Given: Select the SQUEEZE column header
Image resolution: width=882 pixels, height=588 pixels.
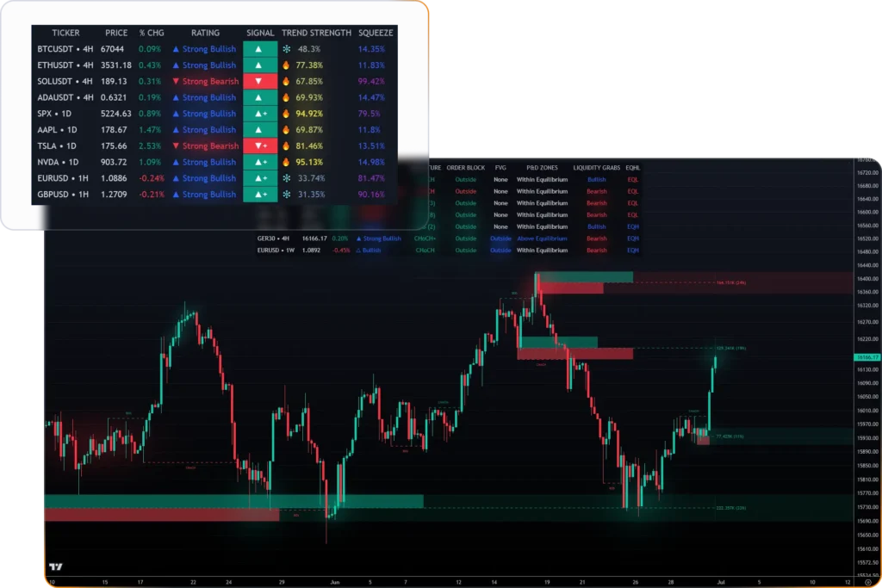Looking at the screenshot, I should [x=375, y=33].
